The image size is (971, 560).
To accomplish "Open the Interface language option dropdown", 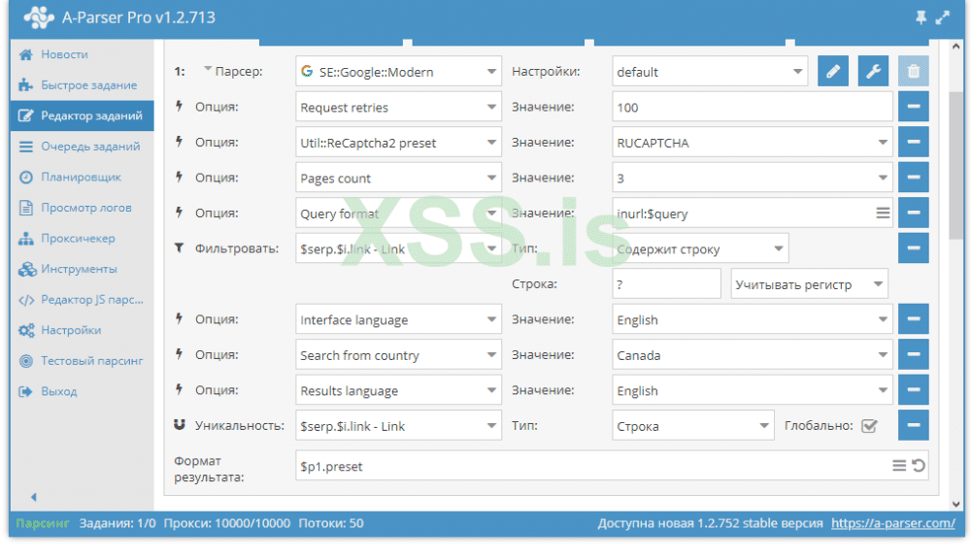I will 398,318.
